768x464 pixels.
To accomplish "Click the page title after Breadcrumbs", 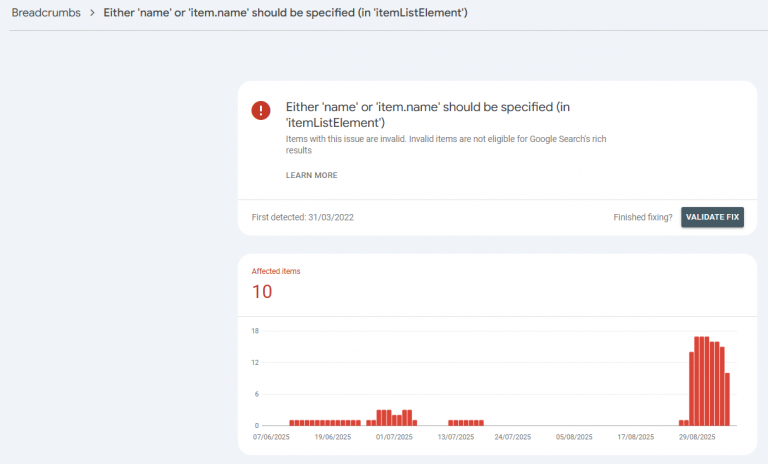I will click(x=285, y=13).
